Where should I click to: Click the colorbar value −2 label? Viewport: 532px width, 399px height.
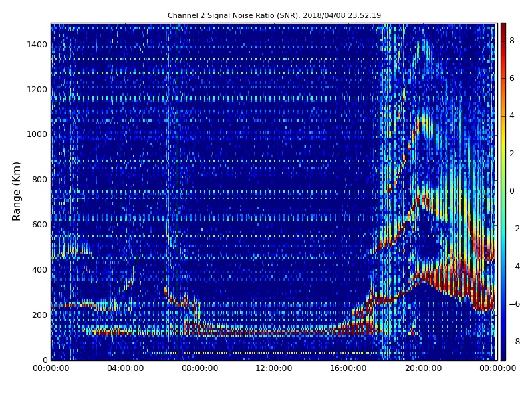click(515, 229)
